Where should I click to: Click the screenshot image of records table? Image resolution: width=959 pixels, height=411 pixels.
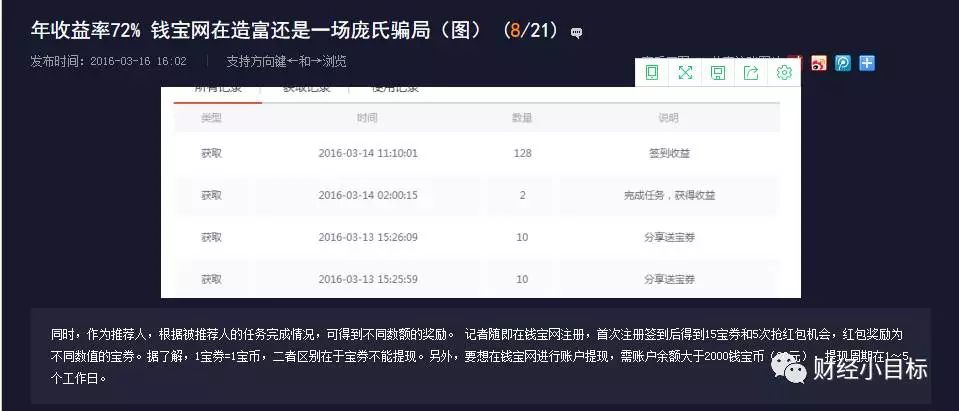coord(481,192)
